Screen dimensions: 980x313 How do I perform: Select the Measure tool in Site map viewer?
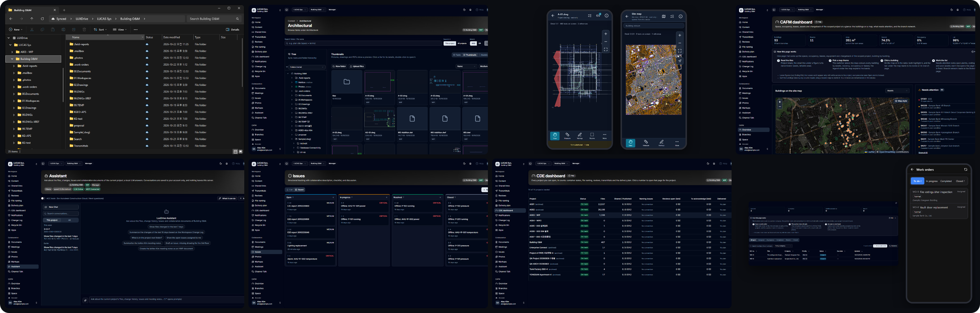646,143
